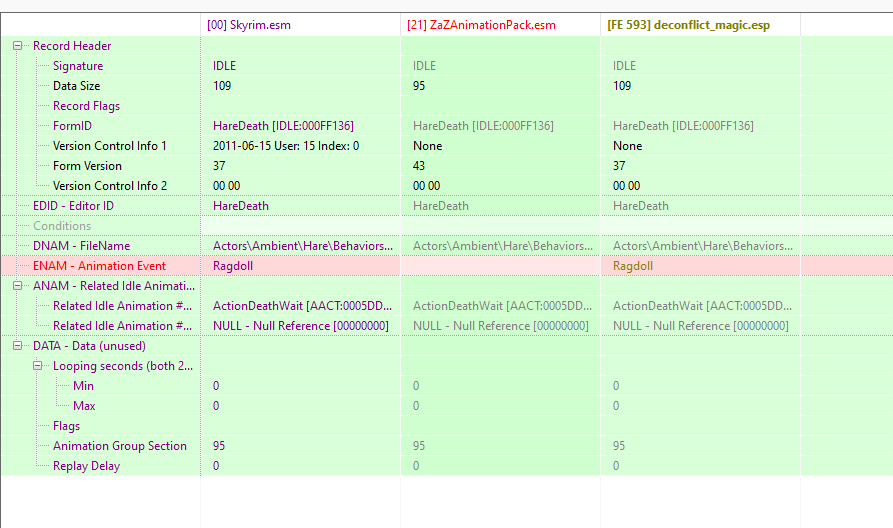Click Skyrim.esm Replay Delay 0 cell

click(216, 465)
